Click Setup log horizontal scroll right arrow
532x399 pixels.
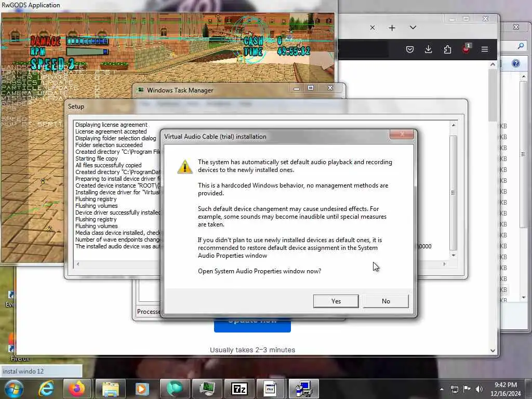click(x=445, y=263)
